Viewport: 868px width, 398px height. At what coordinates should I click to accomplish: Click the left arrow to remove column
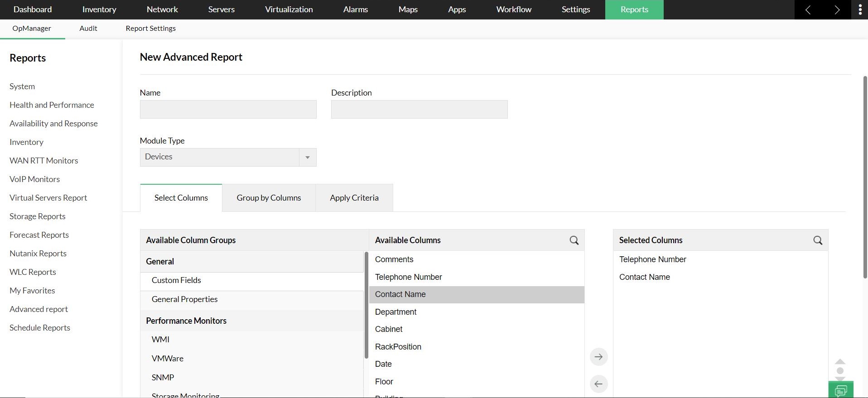pos(598,384)
